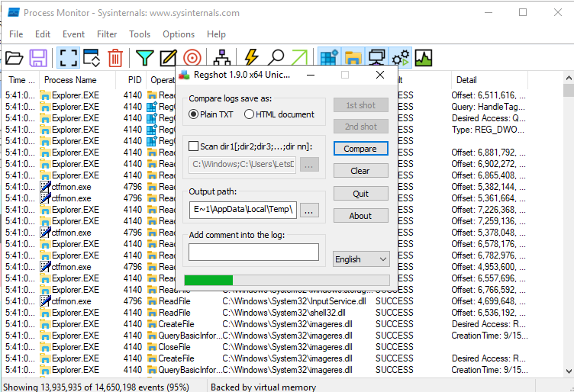This screenshot has height=392, width=574.
Task: Click the scan dir browse ellipsis button
Action: click(x=309, y=165)
